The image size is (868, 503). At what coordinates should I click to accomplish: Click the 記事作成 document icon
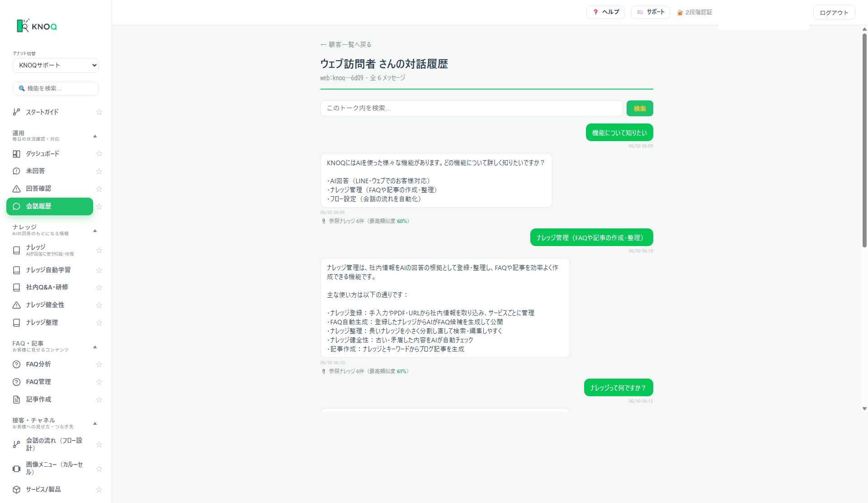point(16,399)
